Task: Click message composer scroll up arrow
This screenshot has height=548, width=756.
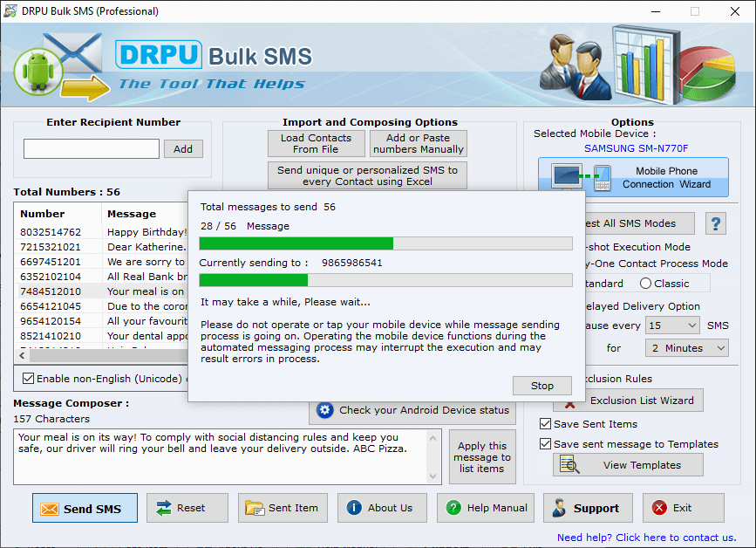Action: [x=432, y=438]
